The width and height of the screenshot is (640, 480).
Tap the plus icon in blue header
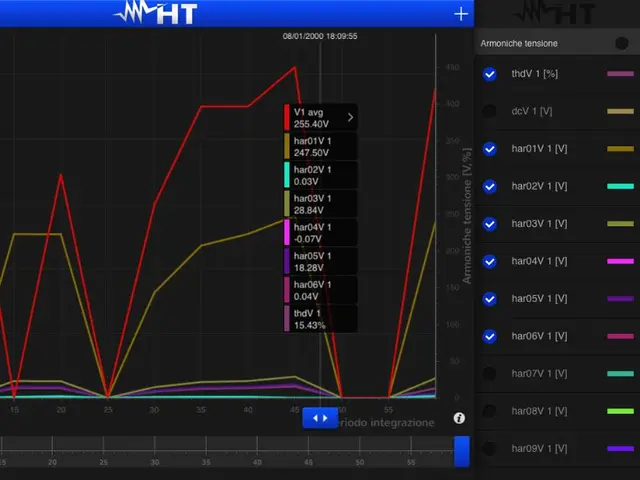coord(461,14)
